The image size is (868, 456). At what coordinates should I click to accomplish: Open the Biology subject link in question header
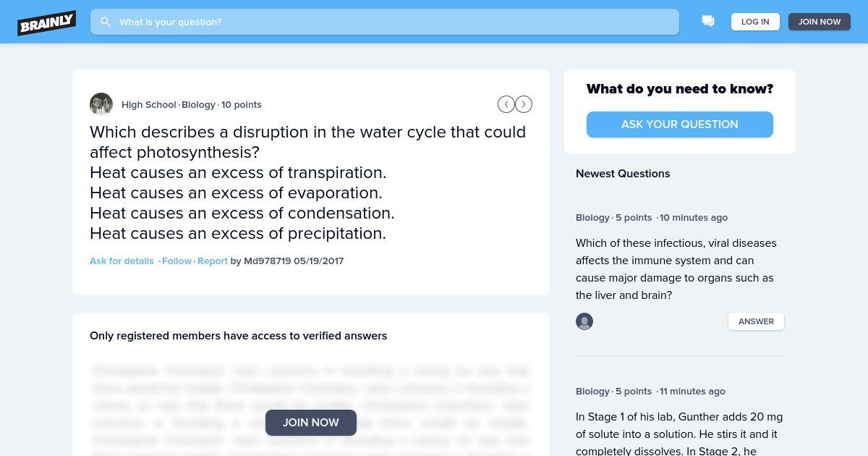pos(198,104)
